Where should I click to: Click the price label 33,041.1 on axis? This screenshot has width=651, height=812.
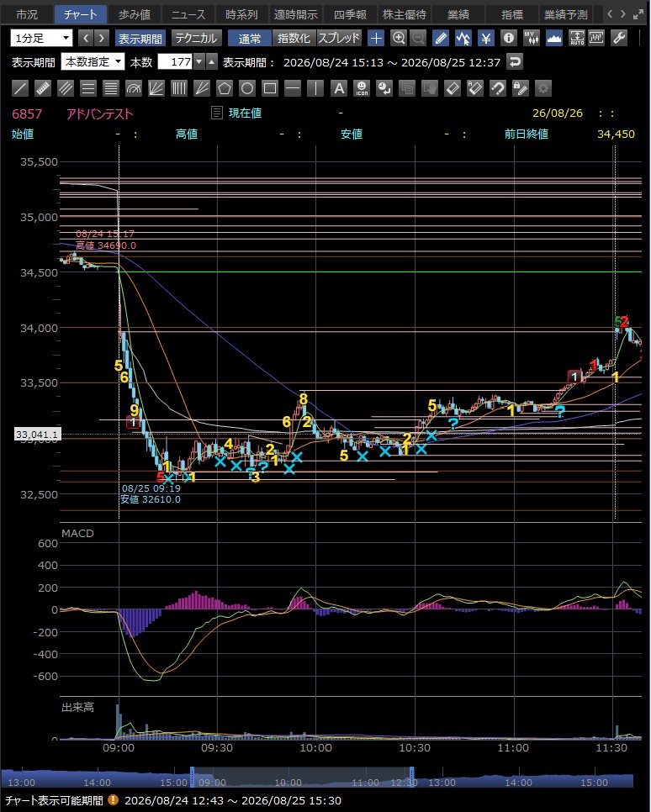(37, 435)
